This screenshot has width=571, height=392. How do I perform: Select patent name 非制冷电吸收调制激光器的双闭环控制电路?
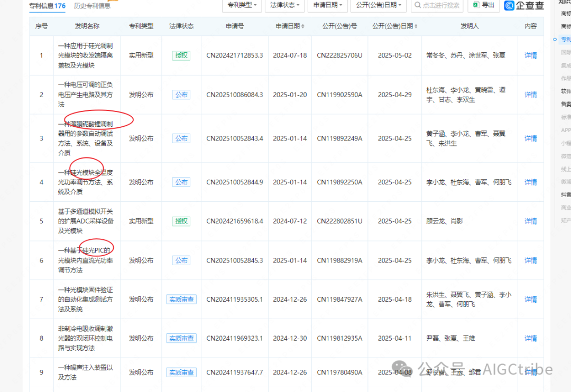(86, 338)
